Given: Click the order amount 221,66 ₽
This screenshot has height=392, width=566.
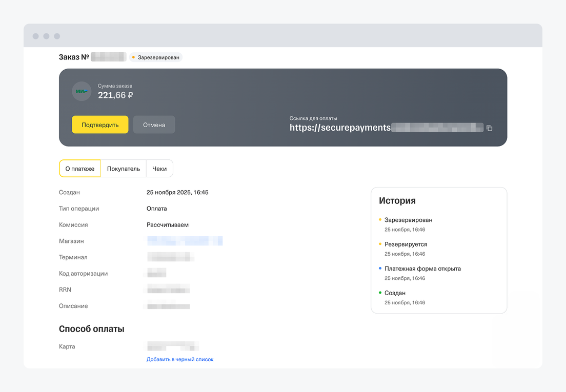Looking at the screenshot, I should pyautogui.click(x=115, y=95).
